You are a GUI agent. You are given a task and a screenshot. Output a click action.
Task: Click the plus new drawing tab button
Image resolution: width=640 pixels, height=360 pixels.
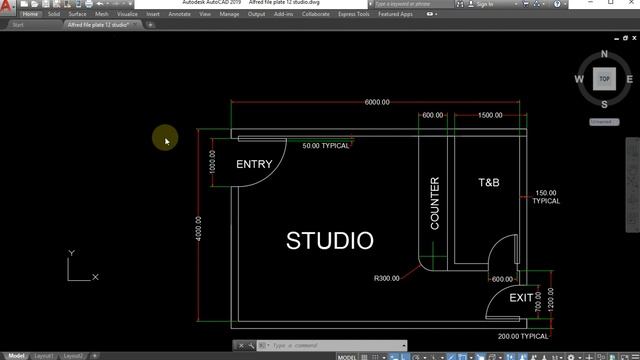point(150,25)
